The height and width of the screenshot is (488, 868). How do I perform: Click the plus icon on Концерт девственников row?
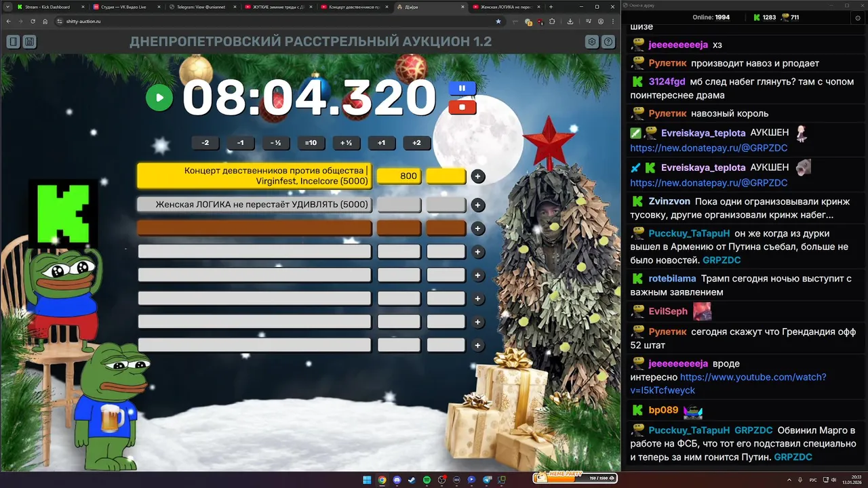click(x=477, y=176)
